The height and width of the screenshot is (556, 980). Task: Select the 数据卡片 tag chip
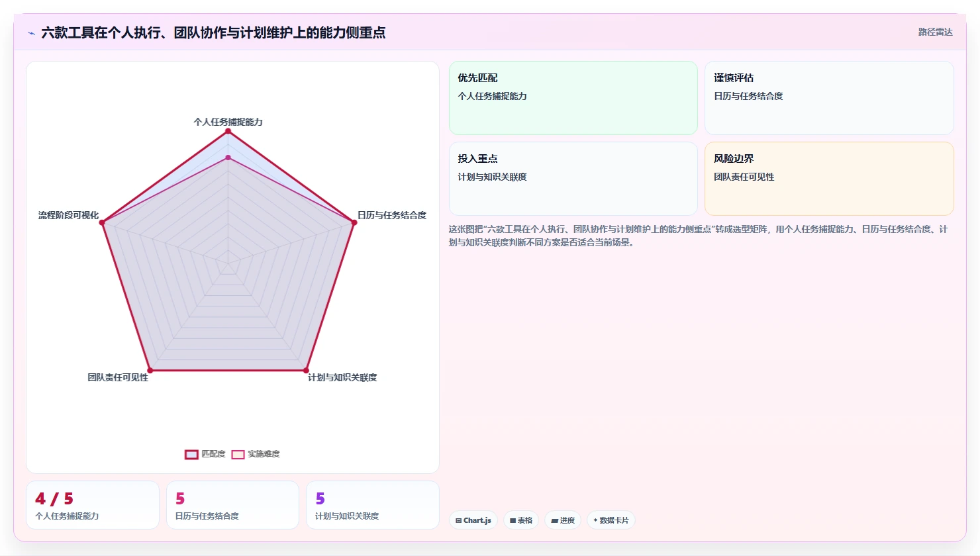click(x=611, y=520)
